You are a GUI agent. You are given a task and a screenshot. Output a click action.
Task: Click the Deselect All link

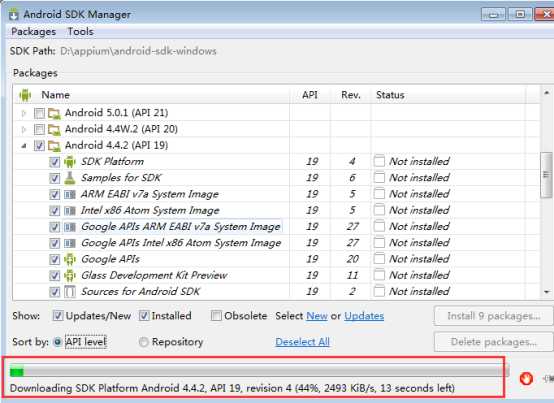[302, 342]
